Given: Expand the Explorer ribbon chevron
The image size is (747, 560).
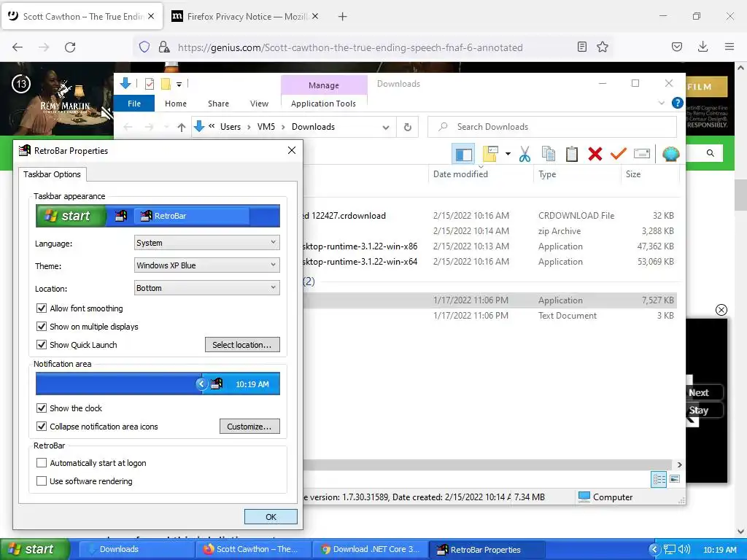Looking at the screenshot, I should tap(661, 103).
